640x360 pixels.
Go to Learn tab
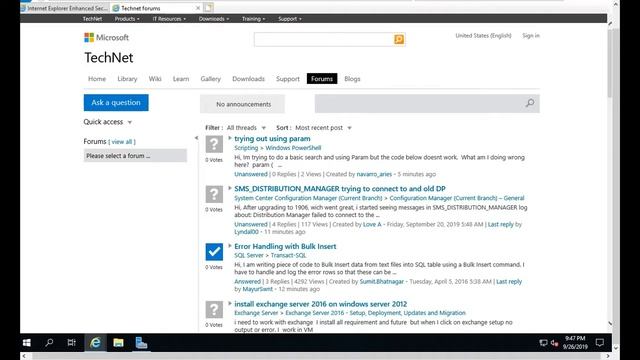pyautogui.click(x=181, y=79)
